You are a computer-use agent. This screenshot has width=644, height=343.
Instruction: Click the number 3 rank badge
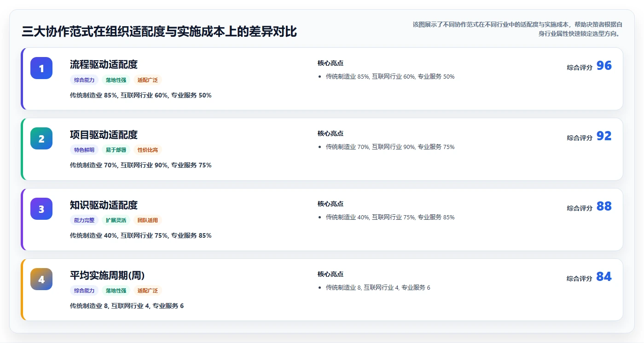pyautogui.click(x=41, y=209)
